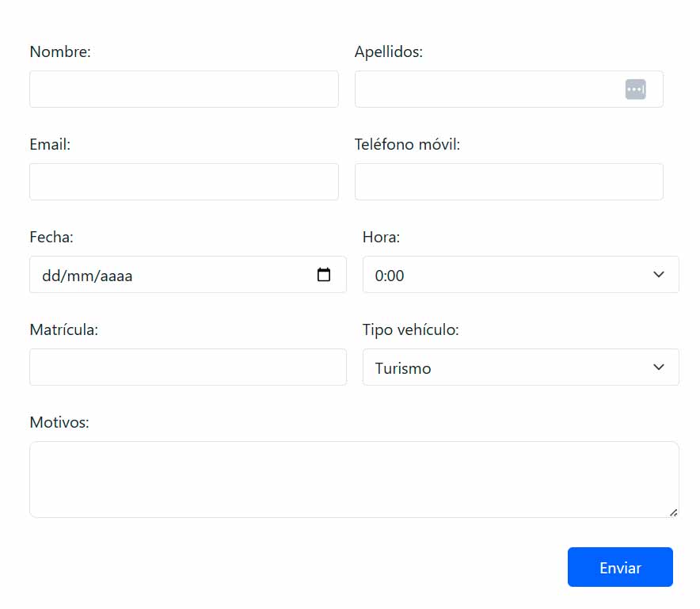Focus the Nombre text input
Image resolution: width=700 pixels, height=609 pixels.
point(184,89)
